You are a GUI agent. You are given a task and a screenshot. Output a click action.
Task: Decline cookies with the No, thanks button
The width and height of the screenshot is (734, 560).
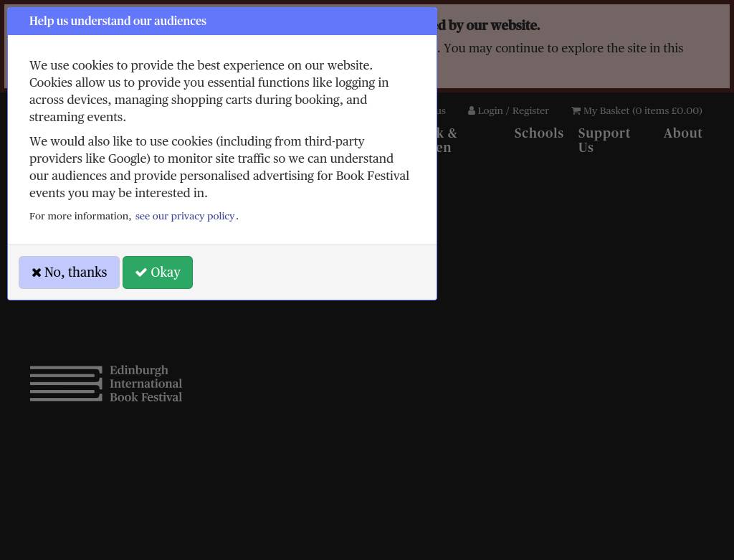[69, 272]
